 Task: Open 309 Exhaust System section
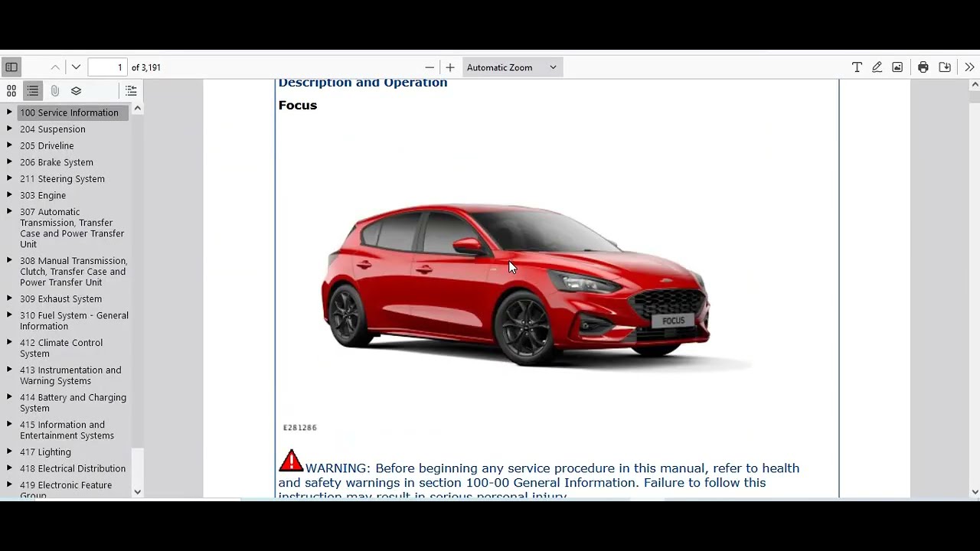(60, 299)
